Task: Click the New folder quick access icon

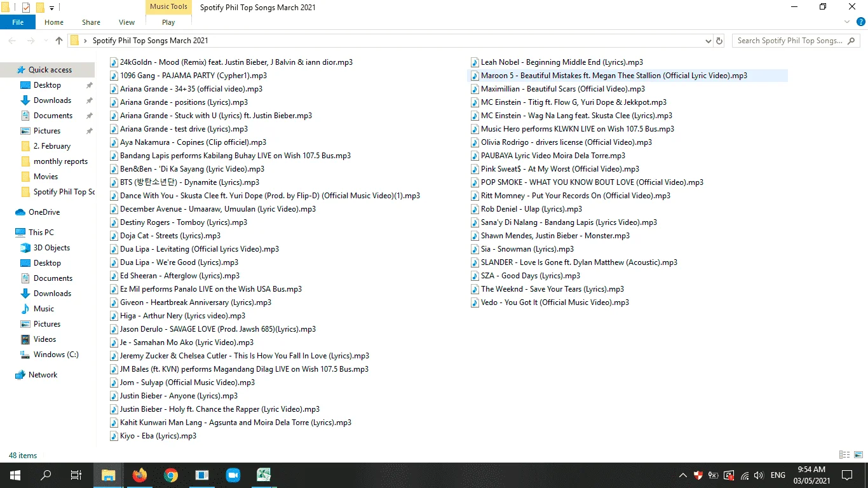Action: [x=40, y=8]
